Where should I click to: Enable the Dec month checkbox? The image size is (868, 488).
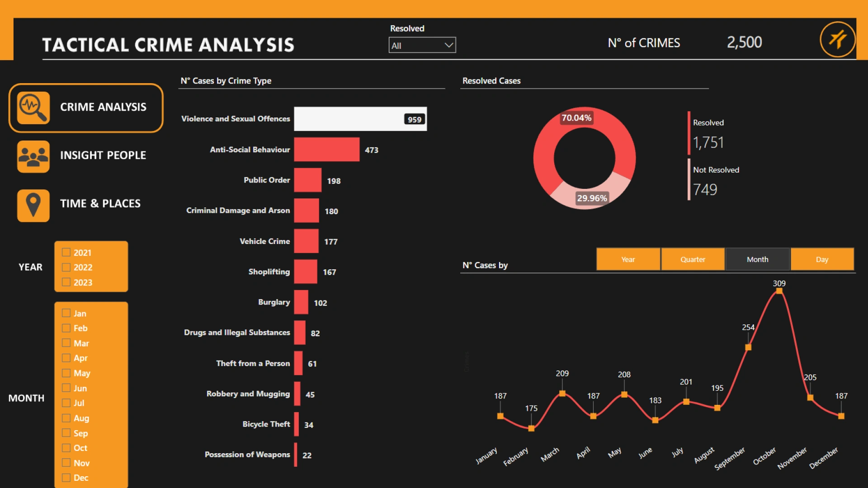tap(66, 478)
